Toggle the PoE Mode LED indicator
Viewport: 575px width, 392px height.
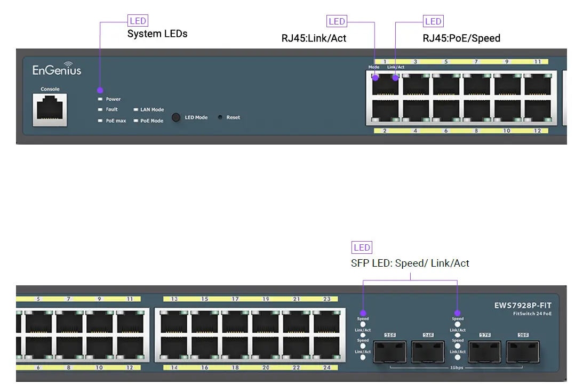(137, 119)
